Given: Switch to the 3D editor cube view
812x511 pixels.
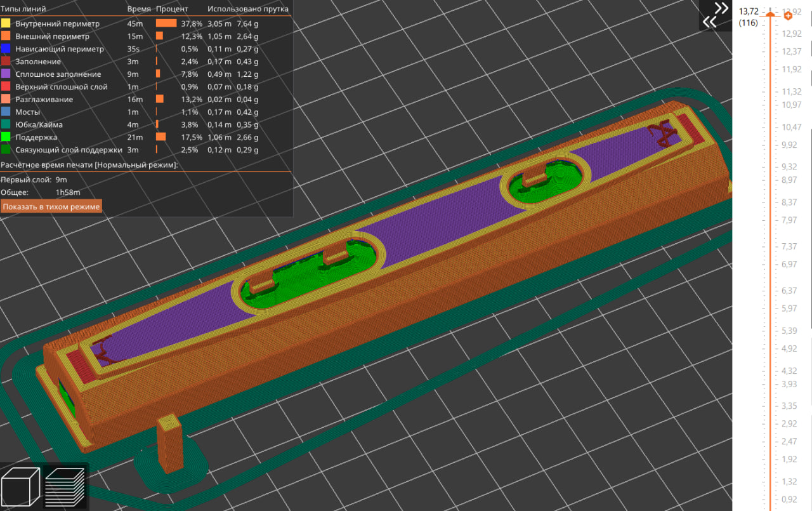Looking at the screenshot, I should click(x=21, y=487).
